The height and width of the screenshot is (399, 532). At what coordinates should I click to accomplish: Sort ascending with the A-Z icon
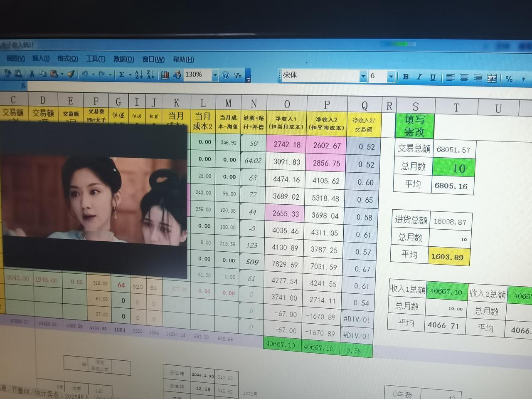[139, 74]
